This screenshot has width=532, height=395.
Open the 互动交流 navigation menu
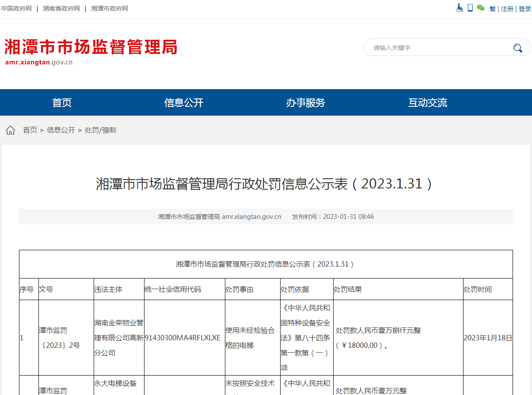[x=428, y=102]
